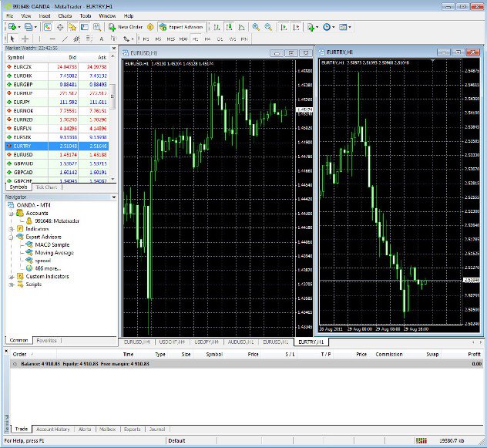Toggle the Navigator panel star-folder icon
Viewport: 487px width, 448px height.
(72, 27)
